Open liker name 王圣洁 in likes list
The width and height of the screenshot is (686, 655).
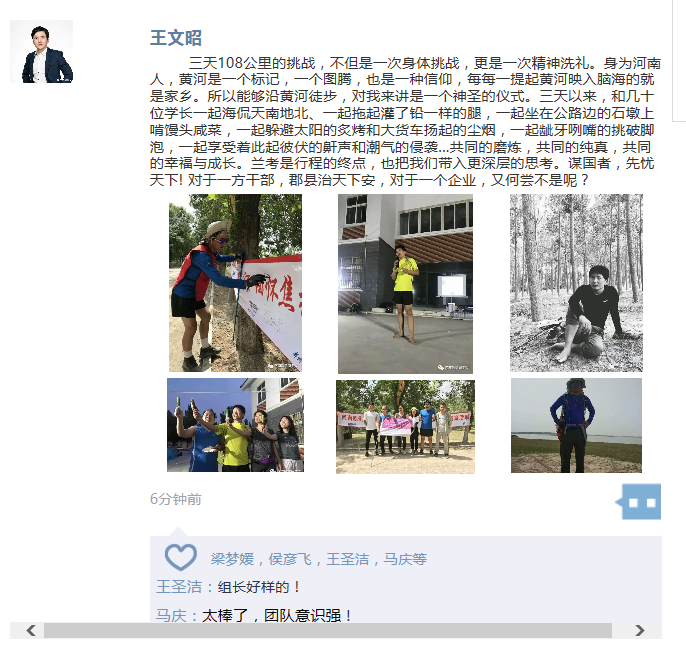point(347,559)
